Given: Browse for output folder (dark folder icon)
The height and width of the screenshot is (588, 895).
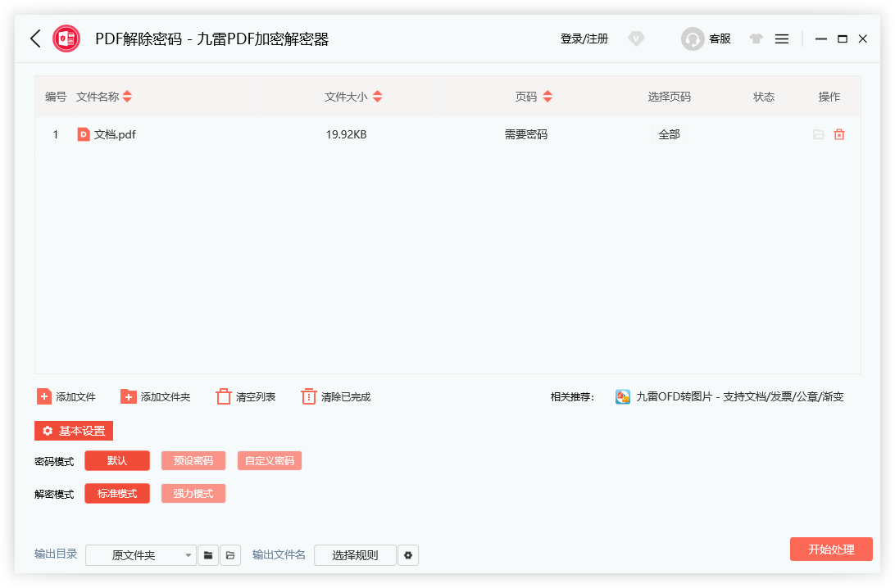Looking at the screenshot, I should [208, 555].
